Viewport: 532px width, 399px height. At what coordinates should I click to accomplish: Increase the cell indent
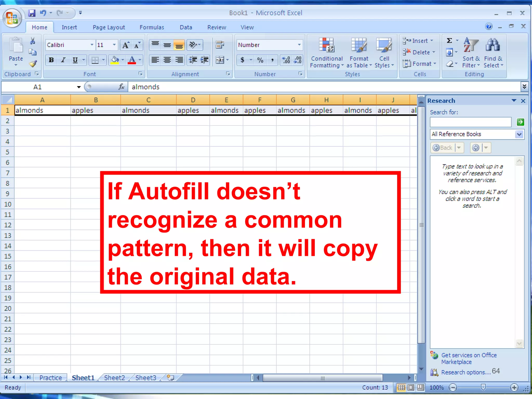[204, 60]
